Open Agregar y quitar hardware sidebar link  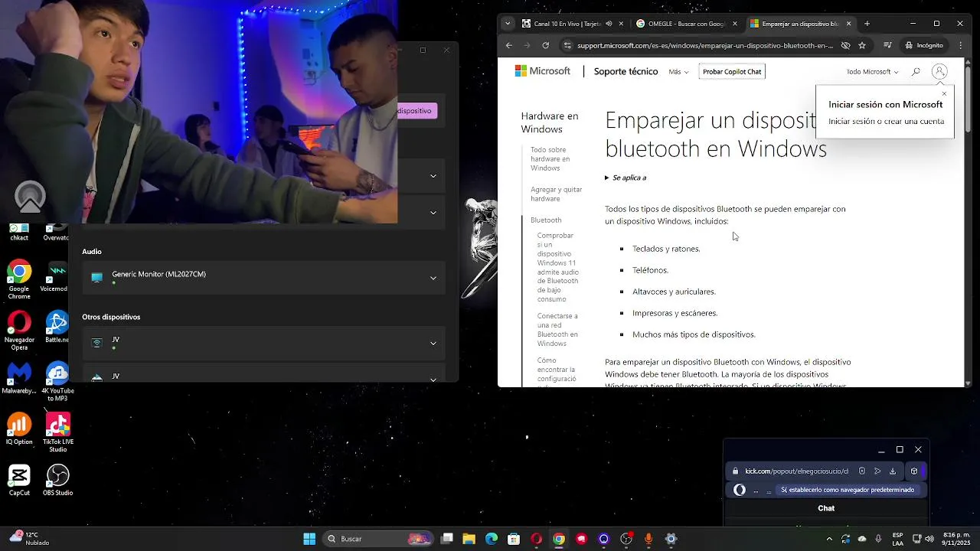click(x=557, y=194)
